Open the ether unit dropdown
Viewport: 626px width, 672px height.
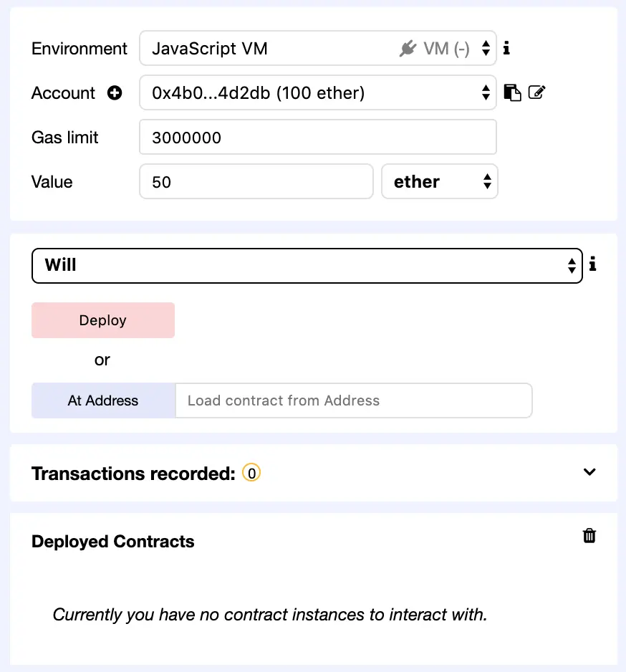click(x=439, y=182)
